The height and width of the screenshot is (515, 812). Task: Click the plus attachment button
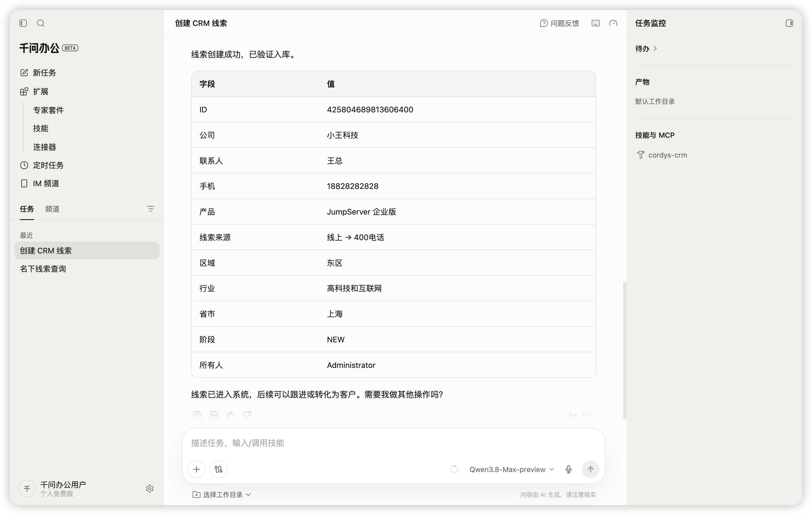point(197,469)
